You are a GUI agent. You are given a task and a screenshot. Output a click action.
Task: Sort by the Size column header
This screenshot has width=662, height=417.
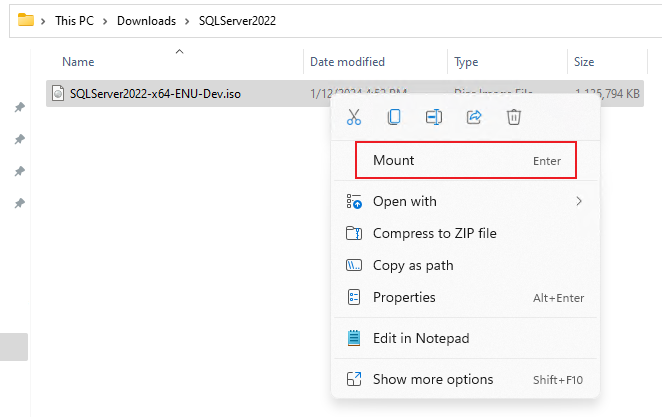584,62
